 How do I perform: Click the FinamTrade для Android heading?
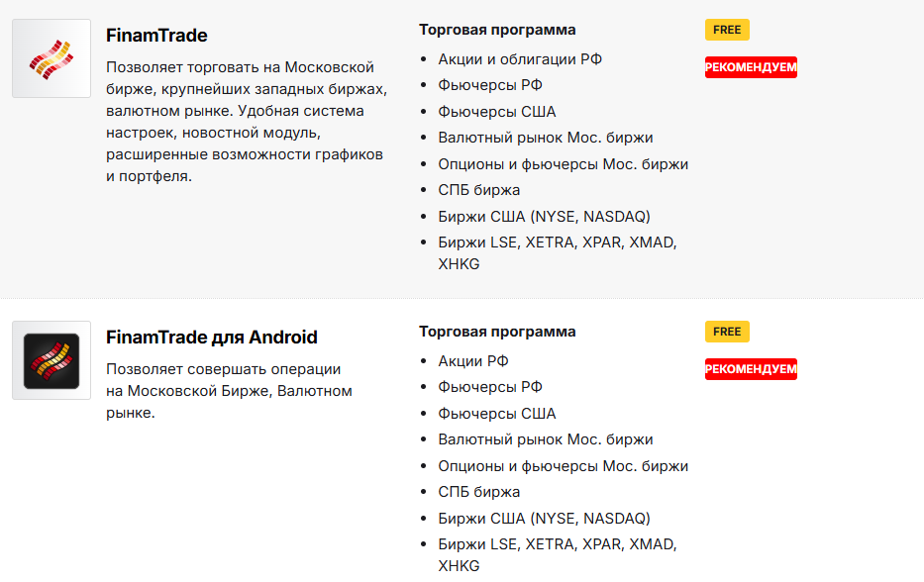212,337
